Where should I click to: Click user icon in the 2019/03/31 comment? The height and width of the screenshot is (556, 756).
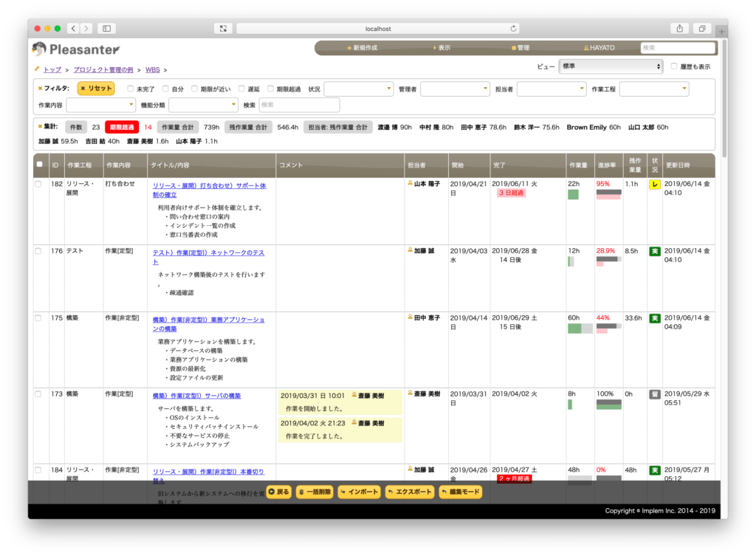[354, 395]
